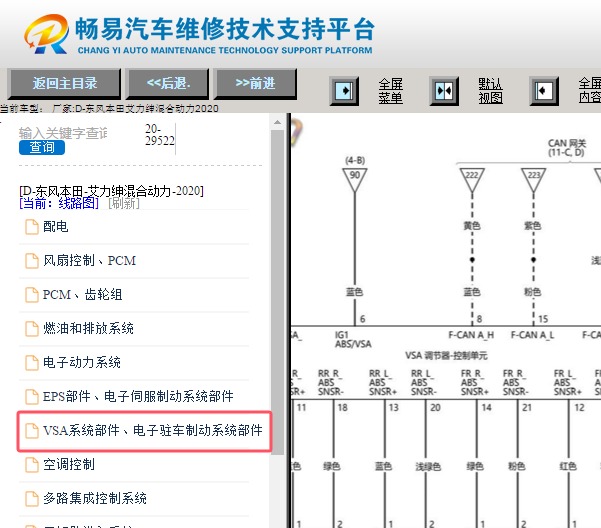Focus the keyword search input field

[x=64, y=132]
